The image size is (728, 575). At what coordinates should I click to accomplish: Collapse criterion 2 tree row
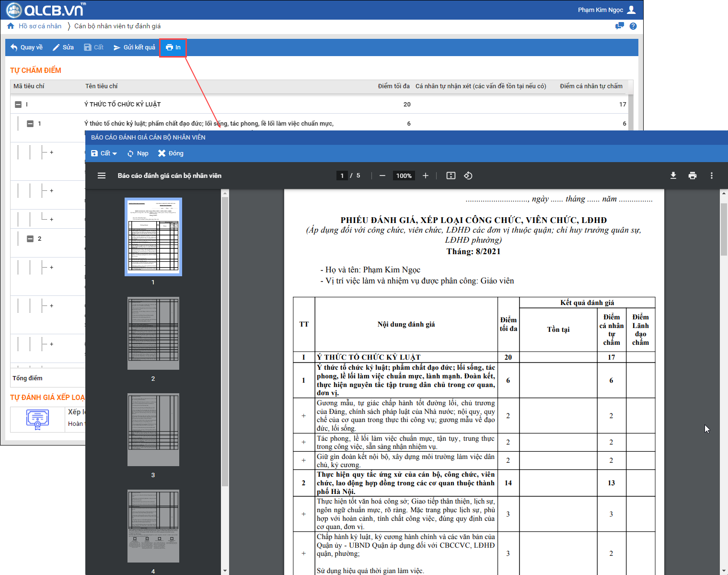(30, 239)
